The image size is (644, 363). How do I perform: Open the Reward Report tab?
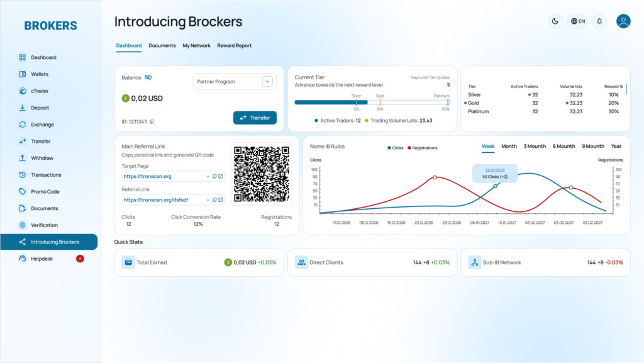234,45
